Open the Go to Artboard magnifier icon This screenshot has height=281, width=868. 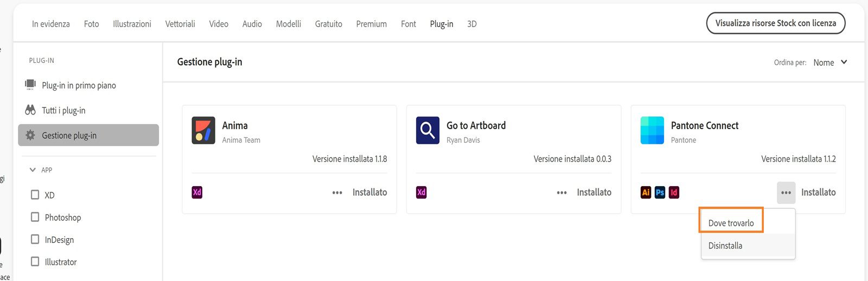tap(427, 131)
